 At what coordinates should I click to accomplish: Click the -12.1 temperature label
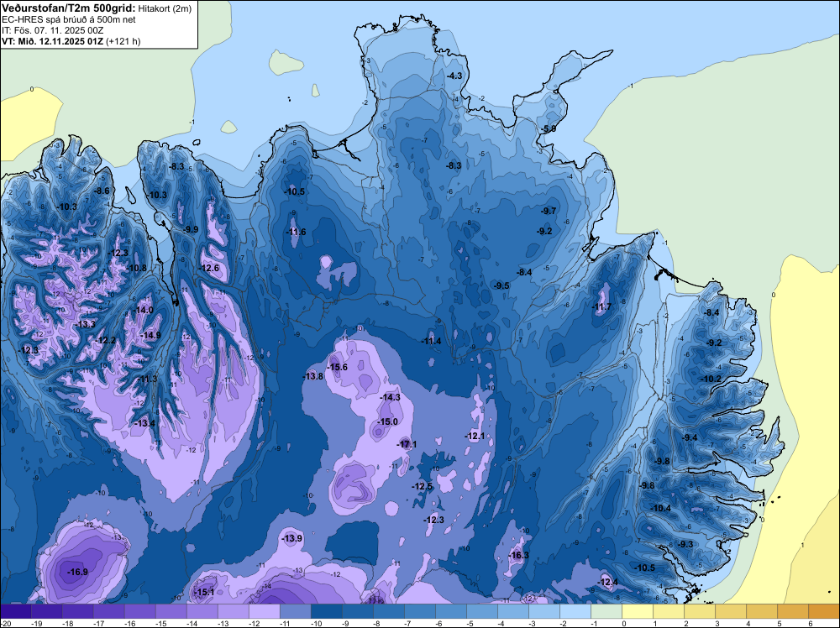click(x=475, y=437)
